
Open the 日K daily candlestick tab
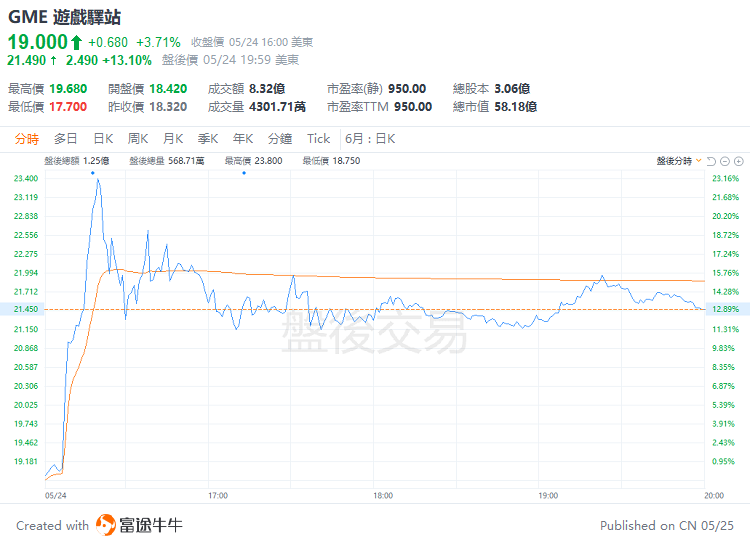click(x=103, y=139)
